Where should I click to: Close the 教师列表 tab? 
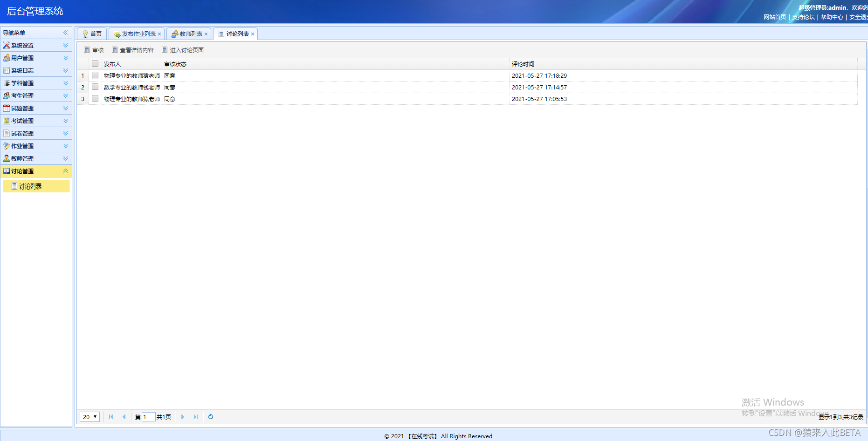point(206,34)
